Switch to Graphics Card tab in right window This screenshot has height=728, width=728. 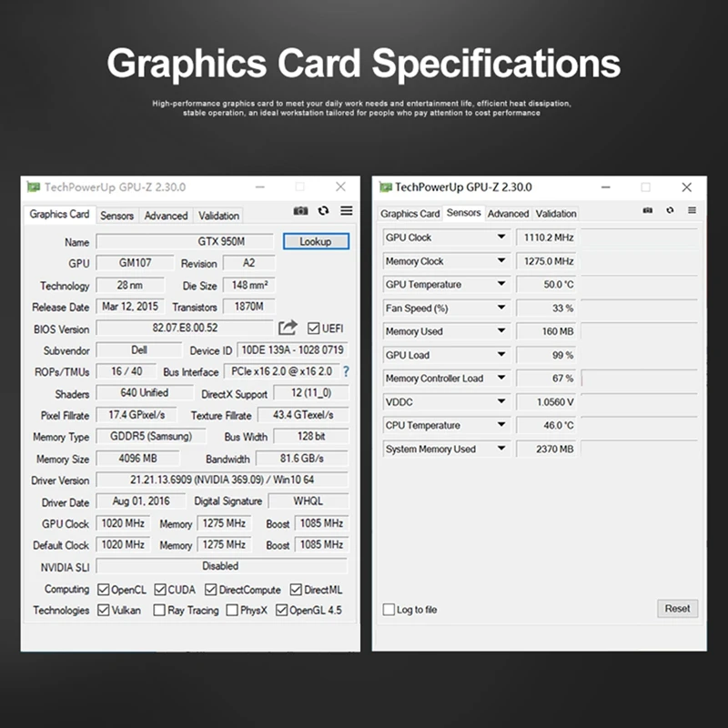(x=409, y=214)
